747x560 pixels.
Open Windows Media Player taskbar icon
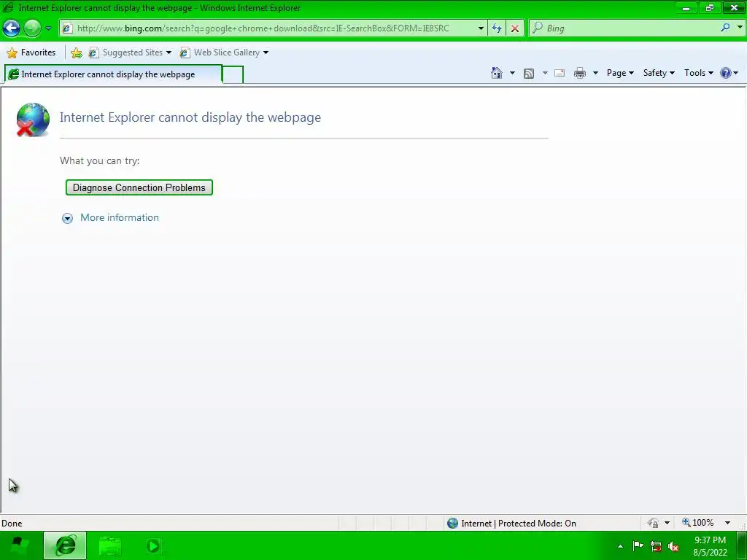(153, 545)
